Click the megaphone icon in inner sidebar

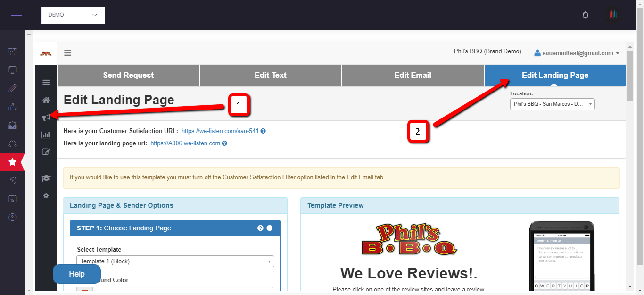coord(46,117)
